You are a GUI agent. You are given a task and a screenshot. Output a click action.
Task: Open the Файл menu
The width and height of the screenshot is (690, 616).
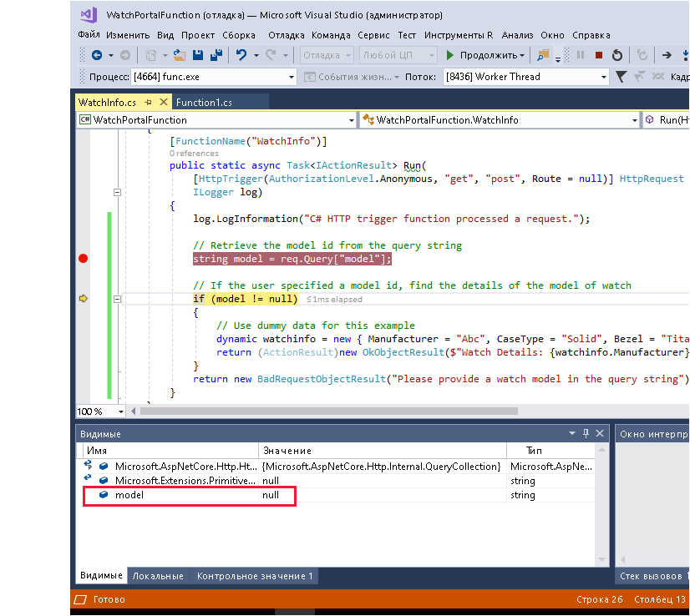[x=89, y=35]
